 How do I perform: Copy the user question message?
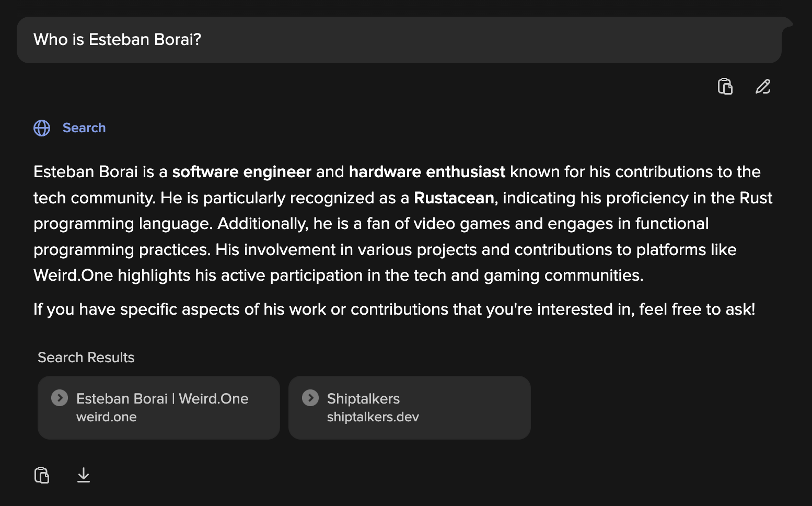(x=725, y=86)
